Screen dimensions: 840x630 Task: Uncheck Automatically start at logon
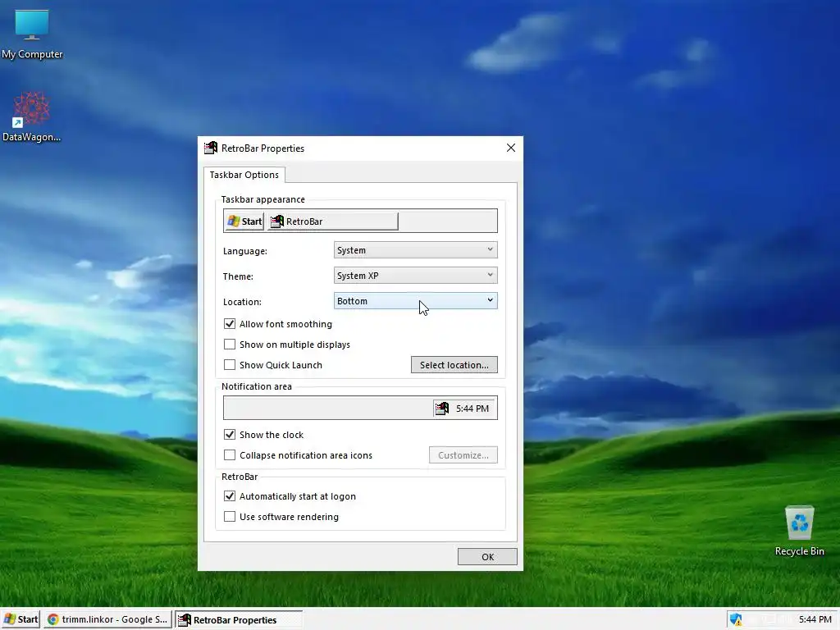point(230,496)
